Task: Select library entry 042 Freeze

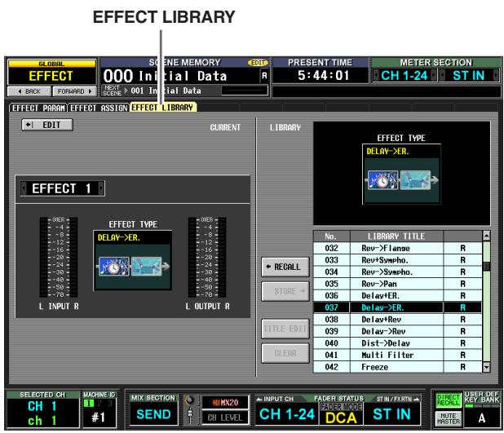Action: 397,367
